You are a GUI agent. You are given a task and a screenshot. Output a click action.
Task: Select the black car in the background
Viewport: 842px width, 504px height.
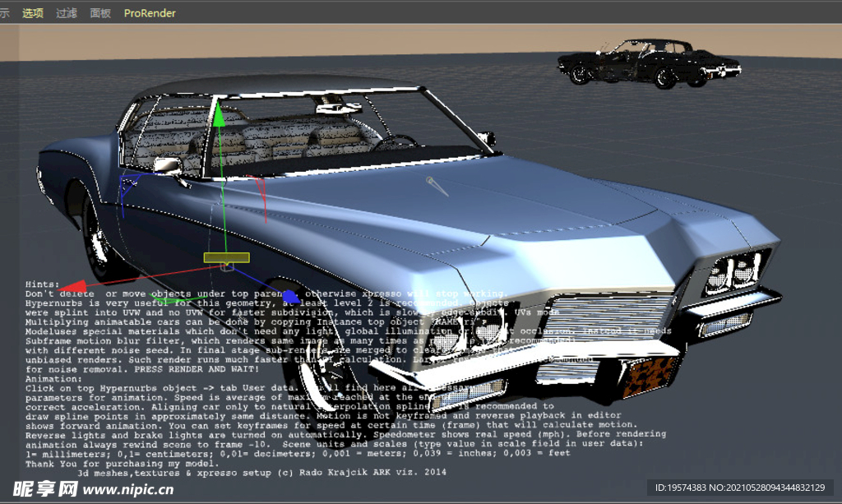pos(648,62)
